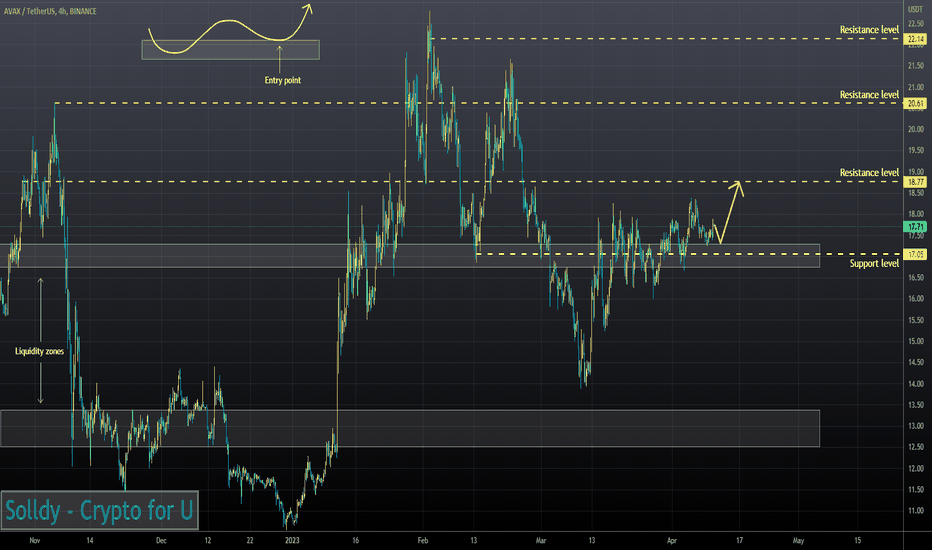Click the 2023 year label on the time axis
Image resolution: width=932 pixels, height=550 pixels.
[292, 540]
